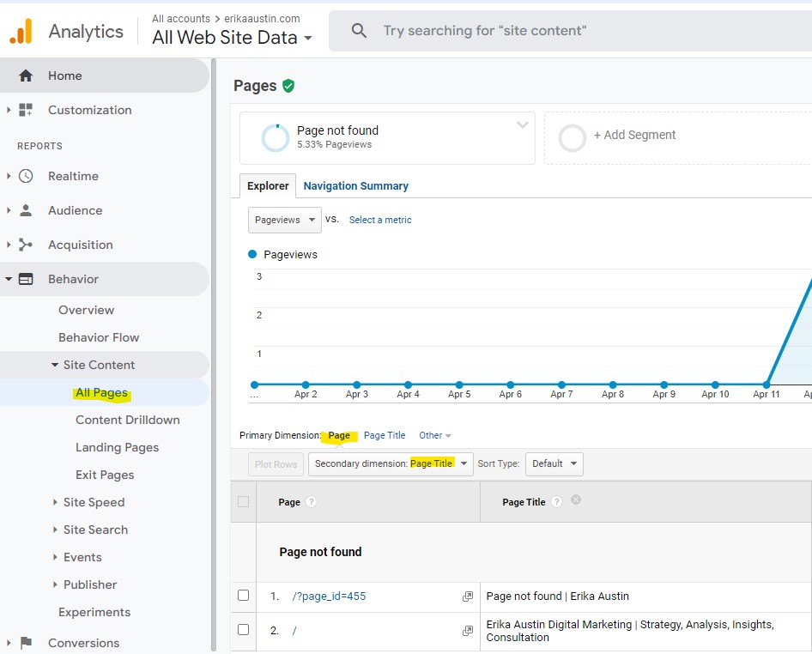Screen dimensions: 812x654
Task: Open the Behavior Flow report
Action: [x=99, y=337]
